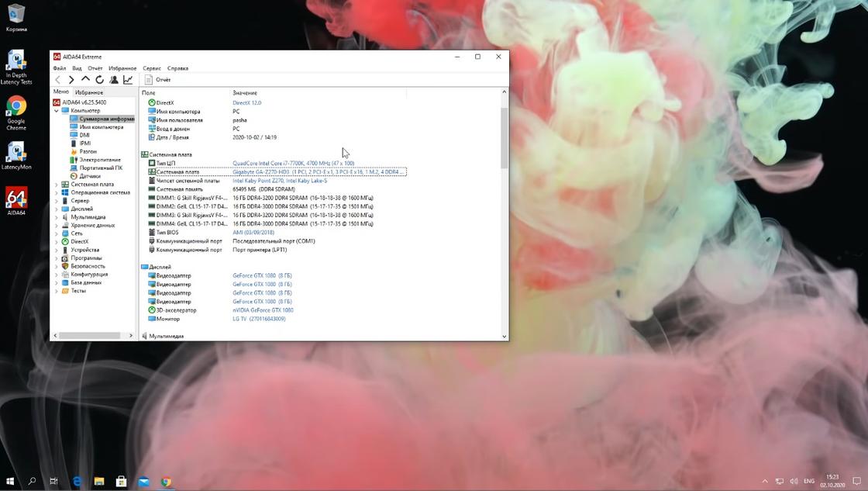The height and width of the screenshot is (491, 868).
Task: Expand the Программы tree node
Action: click(x=57, y=258)
